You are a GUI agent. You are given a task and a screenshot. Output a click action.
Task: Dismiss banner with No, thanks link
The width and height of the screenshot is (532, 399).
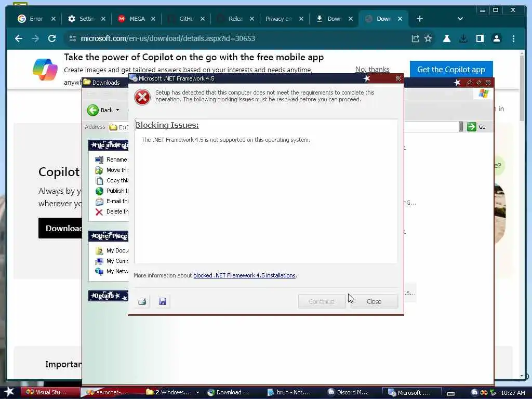coord(372,69)
